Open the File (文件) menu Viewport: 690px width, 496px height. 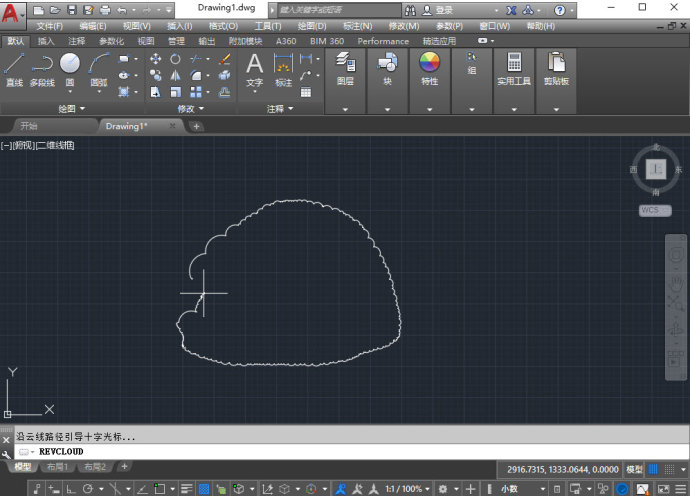pyautogui.click(x=50, y=26)
